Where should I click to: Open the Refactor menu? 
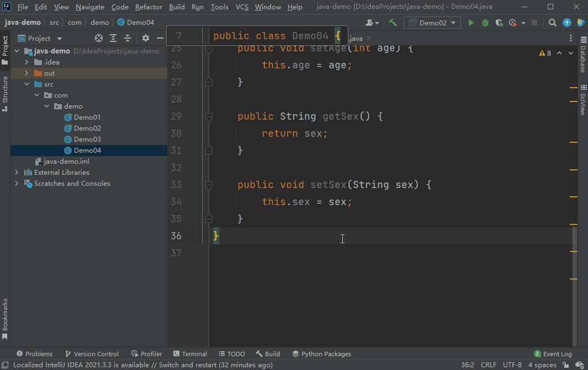pyautogui.click(x=149, y=7)
